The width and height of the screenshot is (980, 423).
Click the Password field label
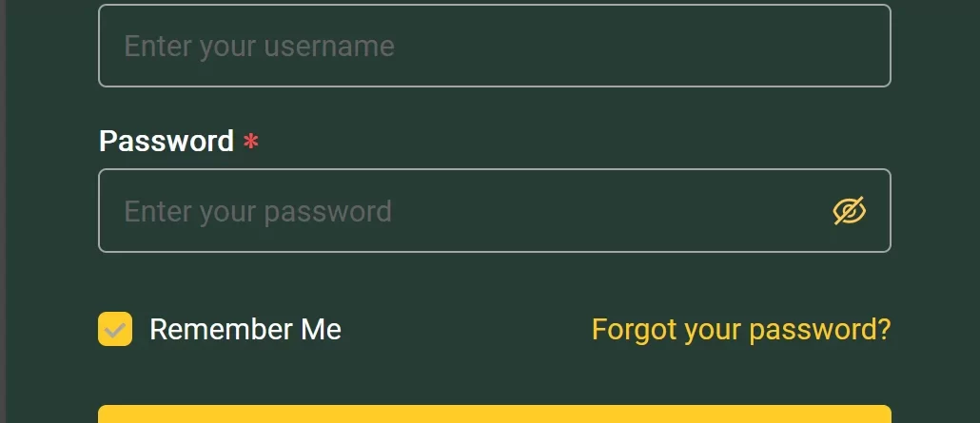(167, 141)
